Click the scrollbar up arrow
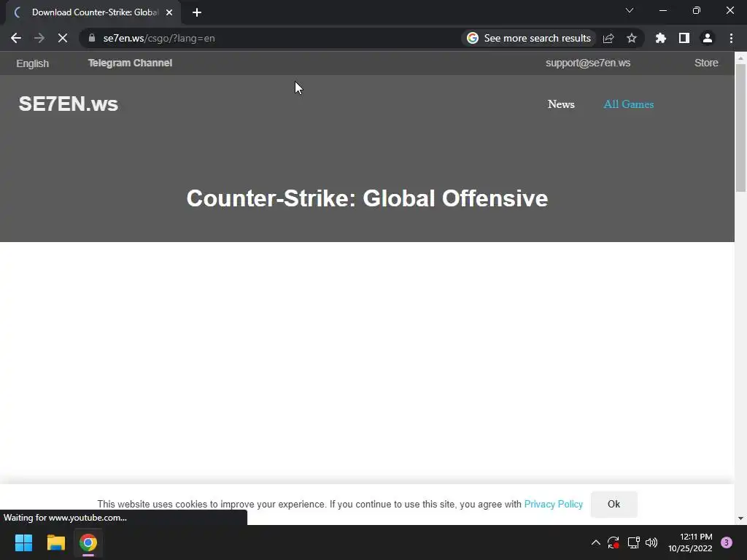747x560 pixels. [x=740, y=58]
